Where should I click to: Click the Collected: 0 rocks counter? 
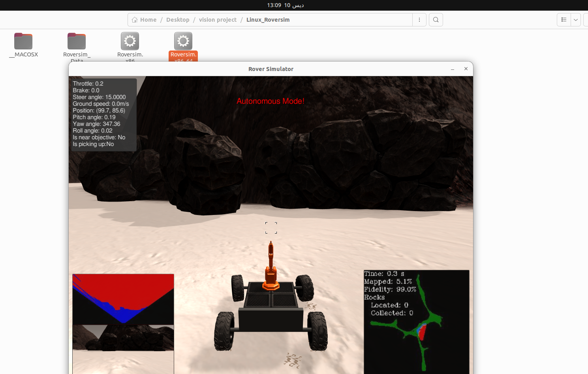(392, 313)
